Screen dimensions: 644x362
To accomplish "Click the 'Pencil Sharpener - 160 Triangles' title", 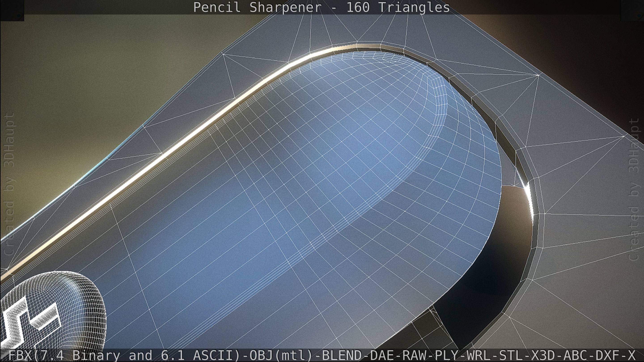I will tap(322, 7).
